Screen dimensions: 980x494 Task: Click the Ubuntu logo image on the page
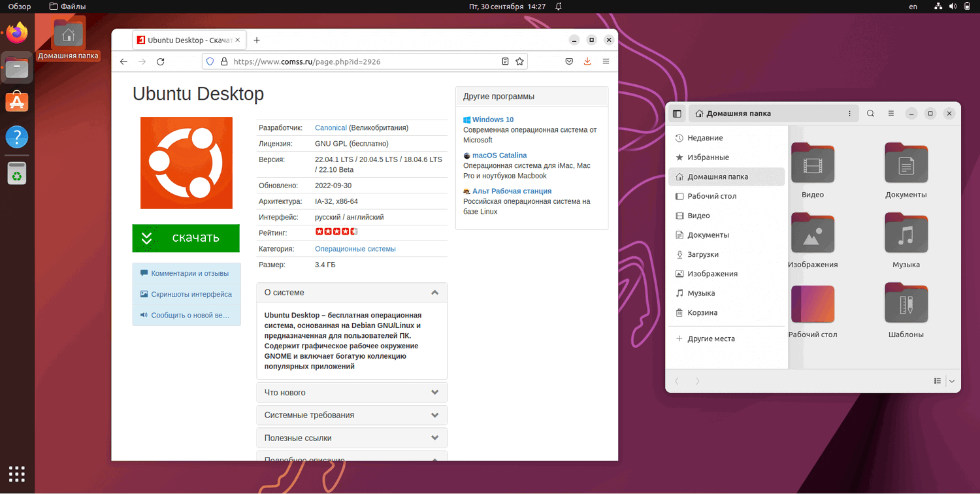point(186,163)
